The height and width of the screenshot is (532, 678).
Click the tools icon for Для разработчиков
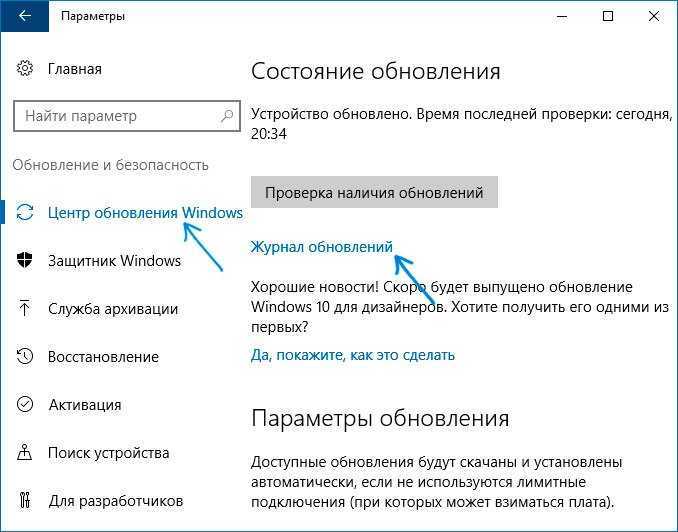25,500
